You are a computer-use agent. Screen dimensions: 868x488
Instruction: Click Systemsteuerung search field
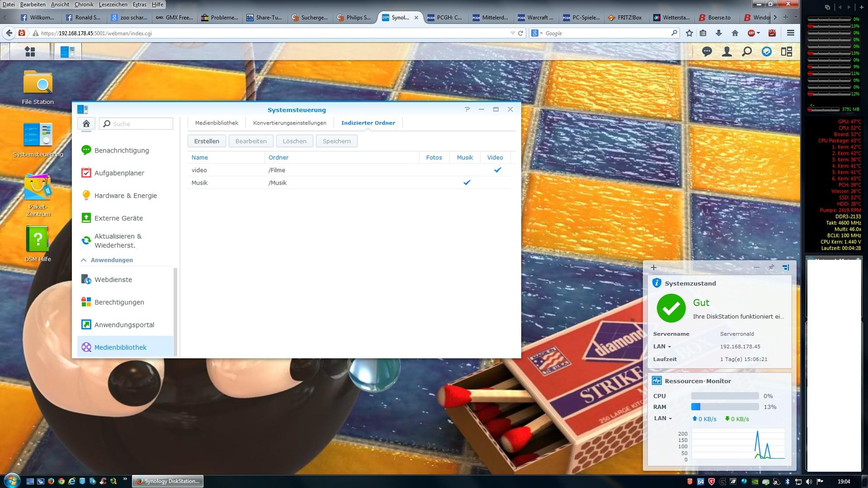point(136,123)
